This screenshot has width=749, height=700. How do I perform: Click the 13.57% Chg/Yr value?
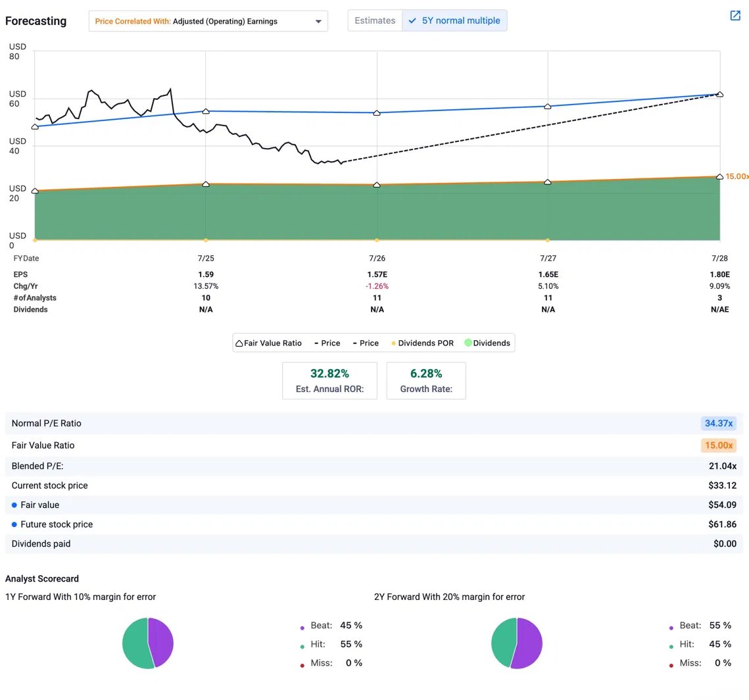(x=206, y=286)
